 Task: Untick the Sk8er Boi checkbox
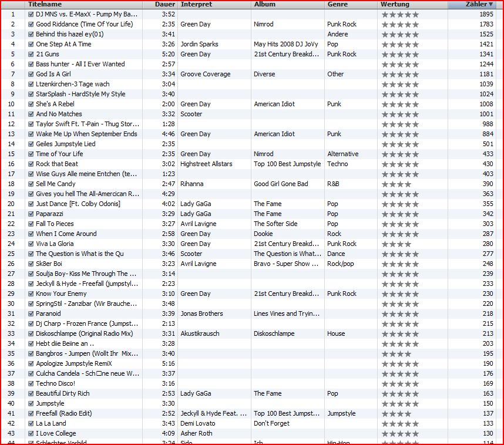tap(31, 264)
